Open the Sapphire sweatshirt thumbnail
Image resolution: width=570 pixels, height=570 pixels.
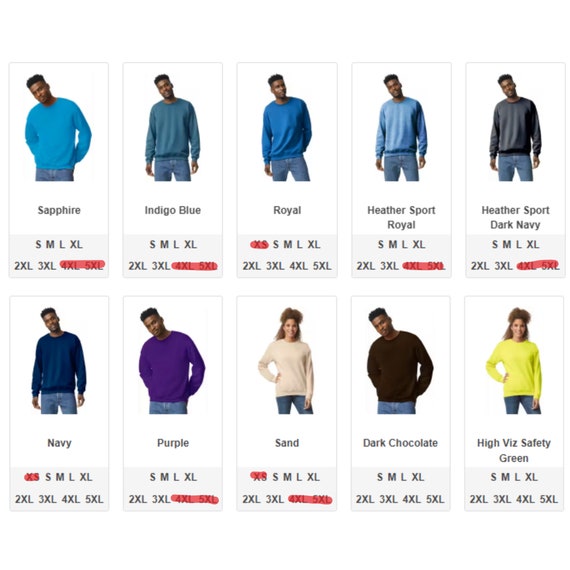(x=58, y=128)
